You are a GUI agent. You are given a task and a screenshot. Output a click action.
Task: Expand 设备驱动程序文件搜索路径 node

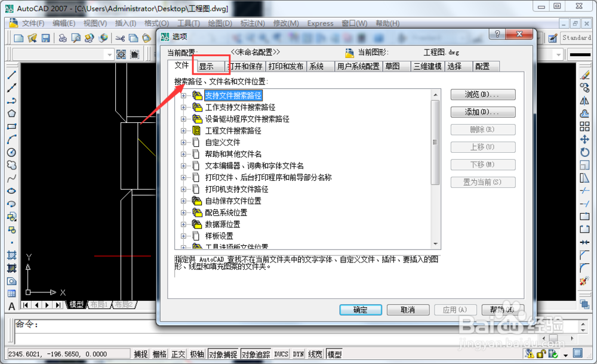click(x=183, y=119)
